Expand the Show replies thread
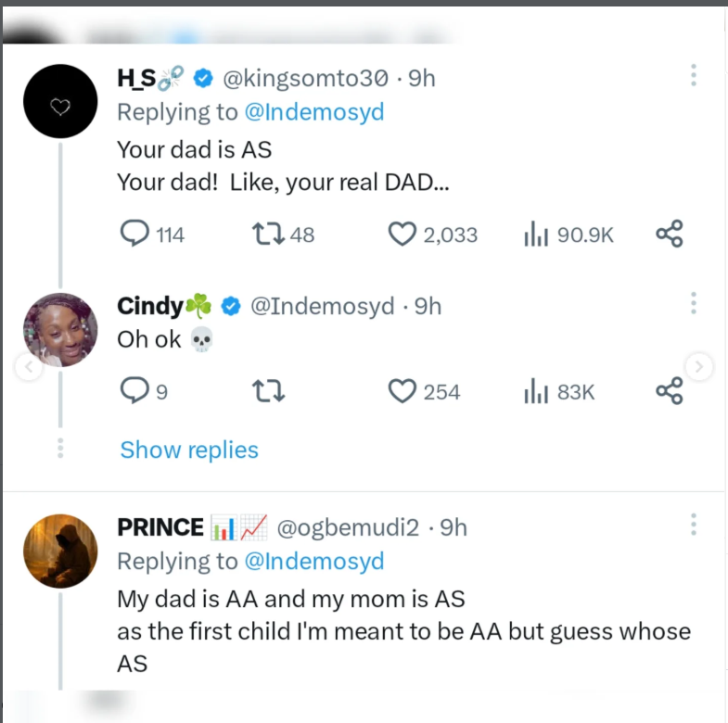Image resolution: width=728 pixels, height=723 pixels. [x=189, y=450]
